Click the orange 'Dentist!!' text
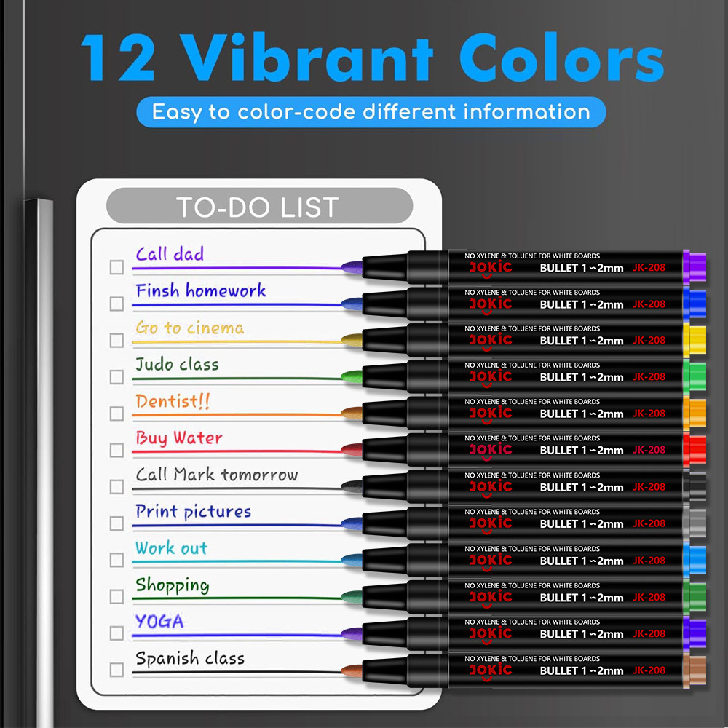728x728 pixels. point(173,401)
